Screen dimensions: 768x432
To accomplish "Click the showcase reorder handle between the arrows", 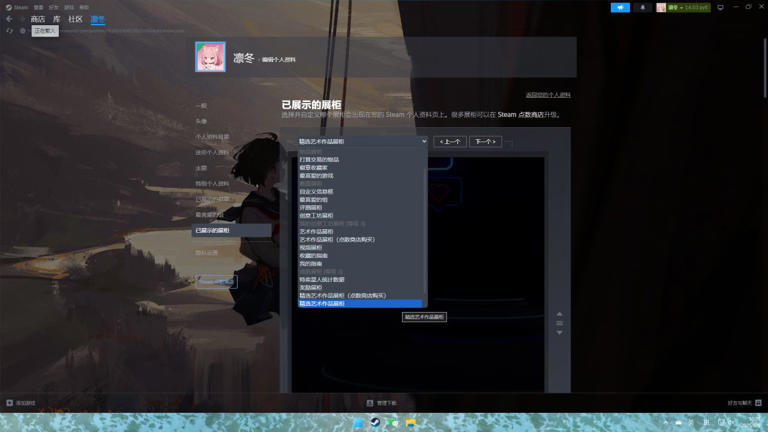I will [559, 323].
